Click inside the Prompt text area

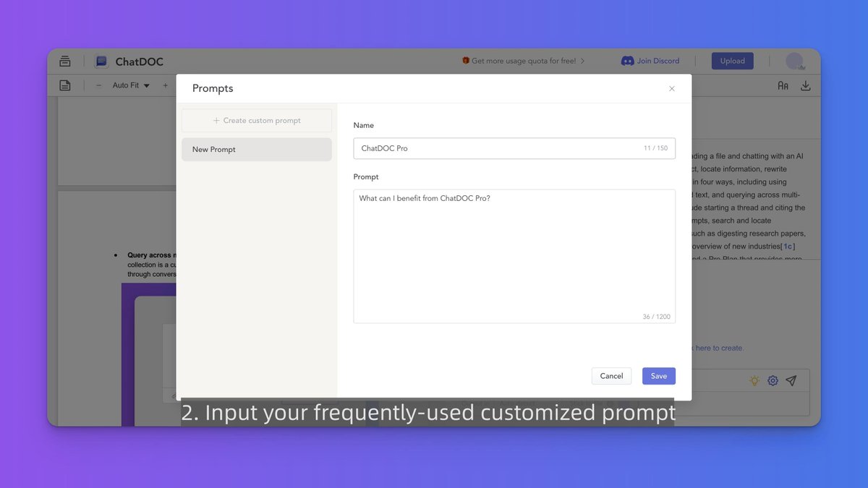[514, 256]
